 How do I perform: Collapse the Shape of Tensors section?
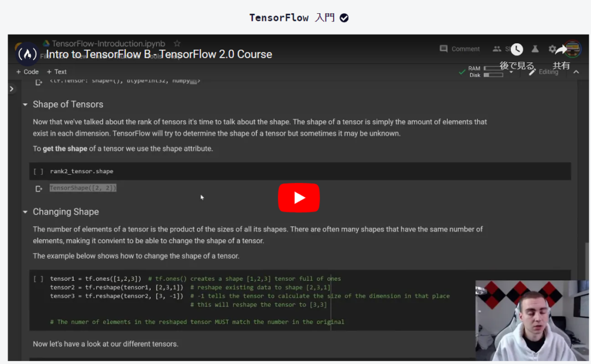click(25, 104)
